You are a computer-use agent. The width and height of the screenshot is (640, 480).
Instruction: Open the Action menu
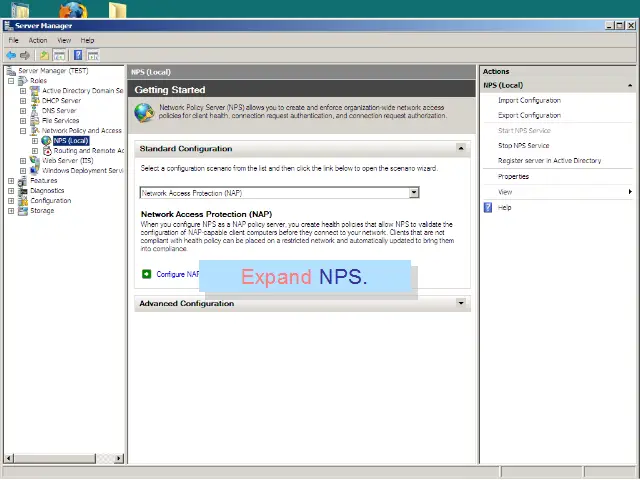coord(37,40)
